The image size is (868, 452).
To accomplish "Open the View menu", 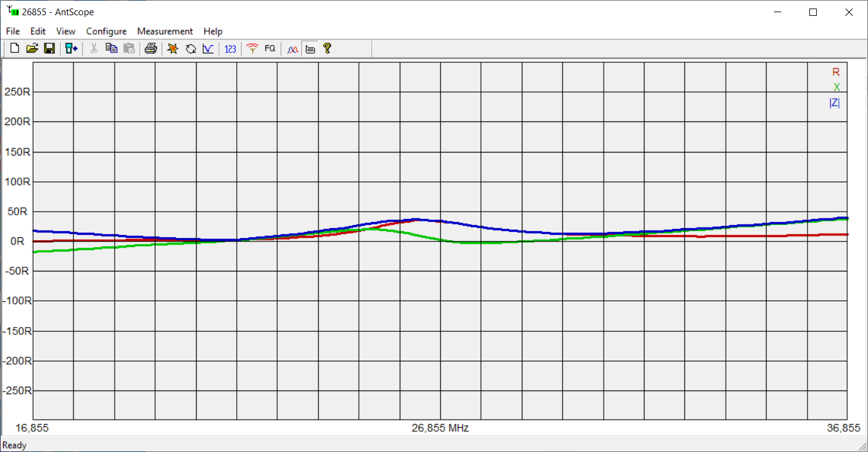I will pyautogui.click(x=66, y=31).
